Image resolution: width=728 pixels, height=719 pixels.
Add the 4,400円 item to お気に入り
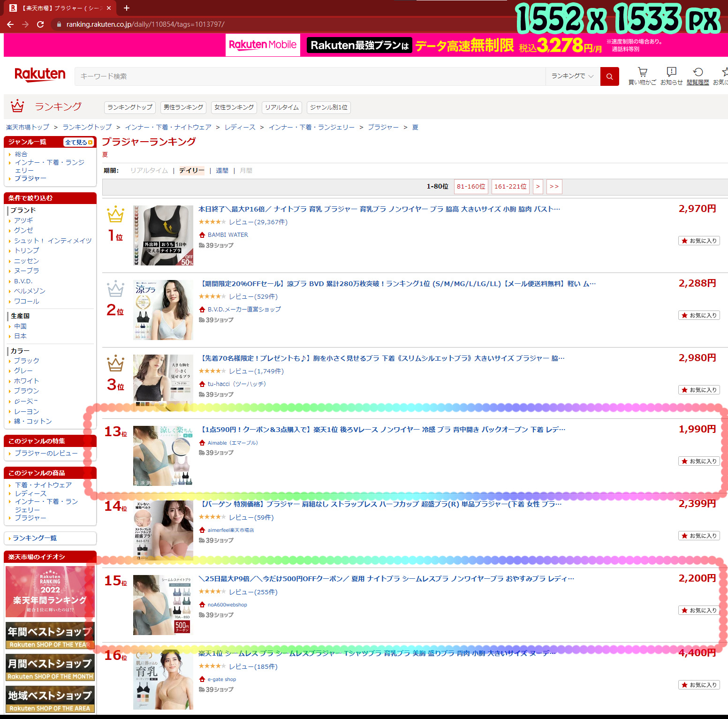tap(699, 685)
